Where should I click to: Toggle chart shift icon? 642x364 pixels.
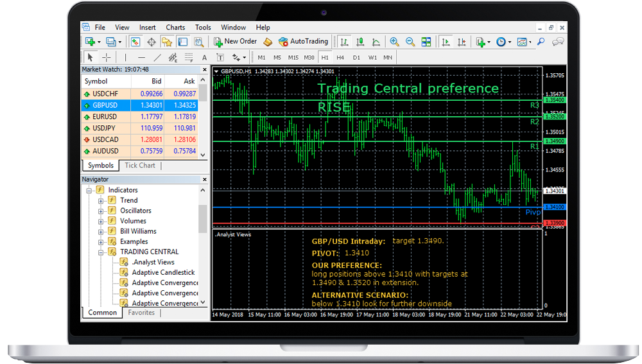[x=462, y=42]
